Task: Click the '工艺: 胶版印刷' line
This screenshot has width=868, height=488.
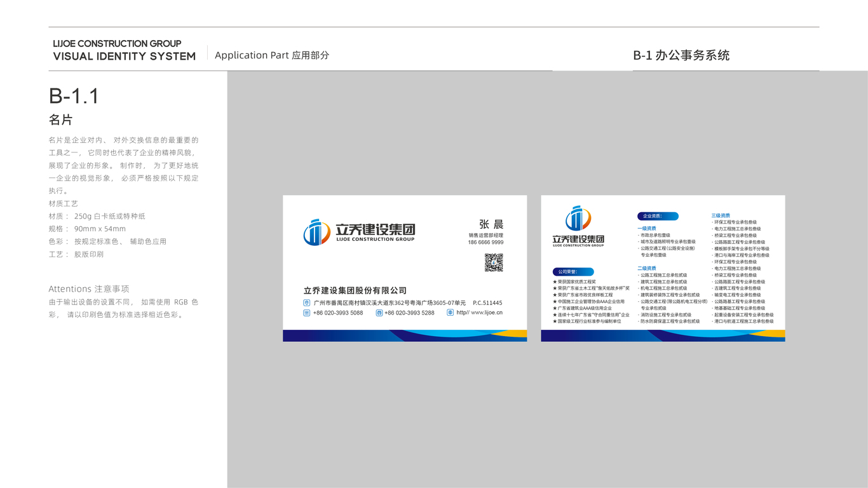Action: [76, 254]
